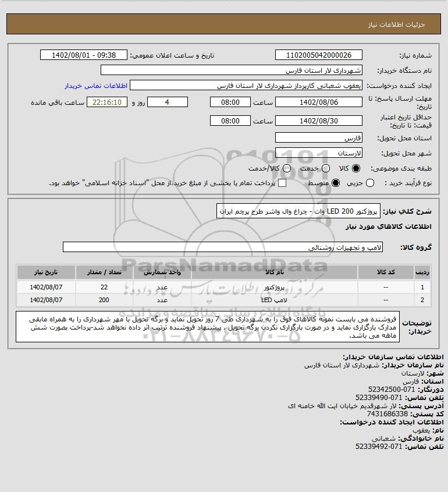The width and height of the screenshot is (448, 492).
Task: Open the buyer contact info link اطلاعات تماس خریدار
Action: point(96,86)
